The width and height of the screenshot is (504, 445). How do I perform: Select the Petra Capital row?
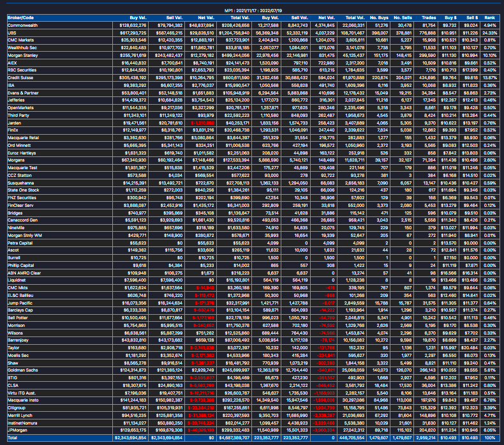point(253,243)
